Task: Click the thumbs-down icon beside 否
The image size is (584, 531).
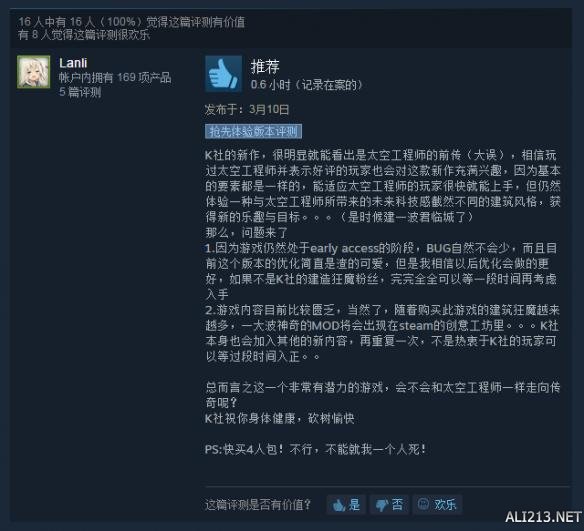Action: click(381, 505)
